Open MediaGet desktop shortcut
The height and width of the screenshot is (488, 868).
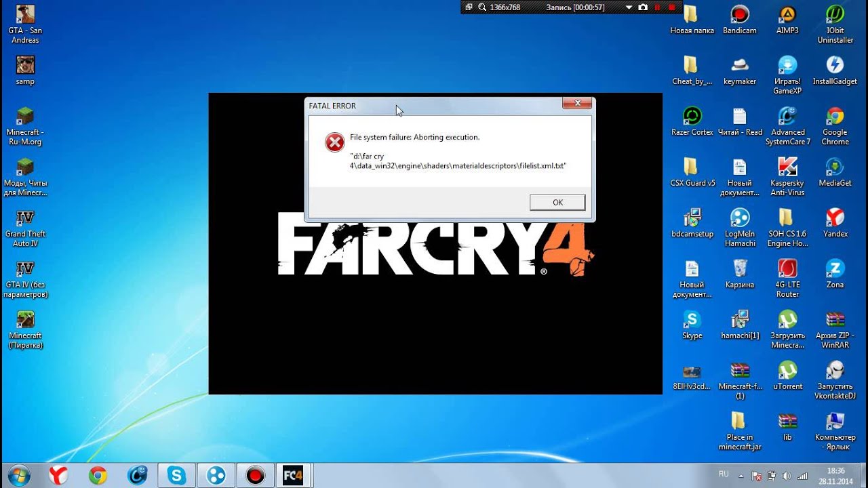pos(835,172)
